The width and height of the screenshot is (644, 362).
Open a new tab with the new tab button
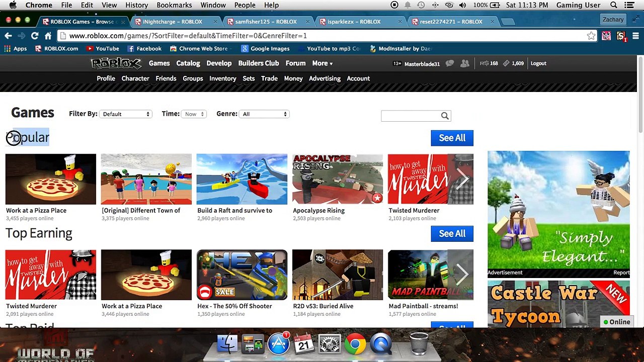tap(508, 22)
